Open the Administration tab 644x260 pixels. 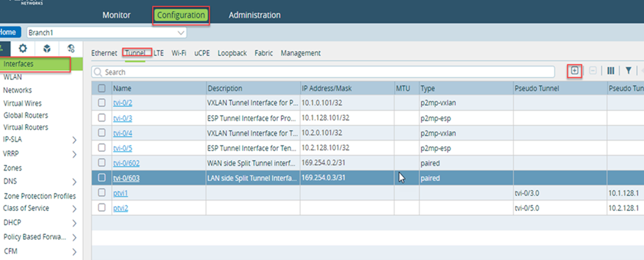[x=255, y=15]
